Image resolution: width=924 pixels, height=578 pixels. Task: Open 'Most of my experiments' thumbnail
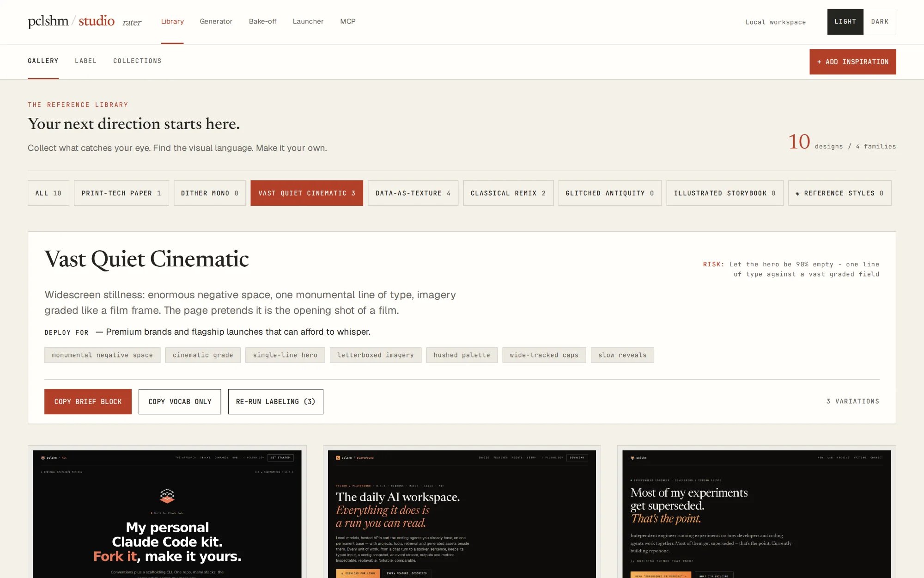pos(757,513)
